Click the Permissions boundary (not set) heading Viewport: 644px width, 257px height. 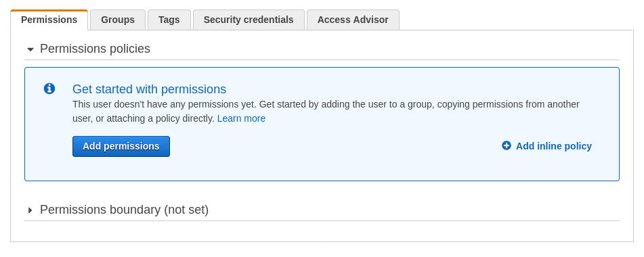(x=124, y=210)
